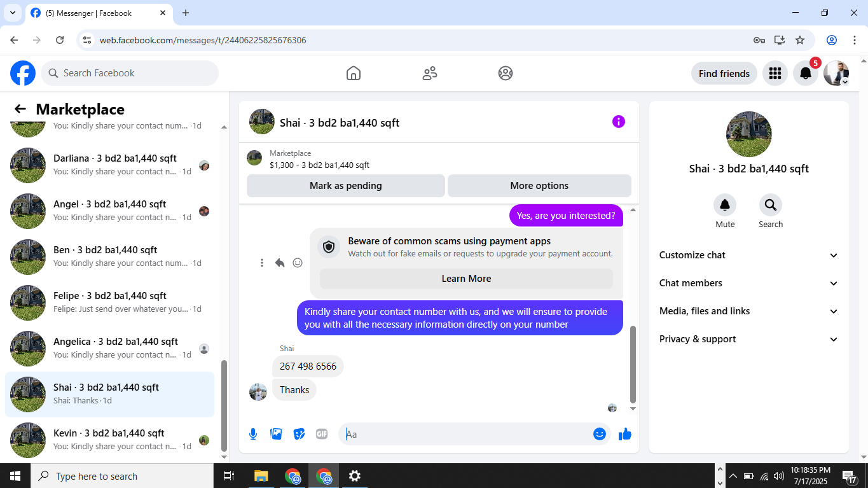Open the Groups icon in top navigation

point(506,73)
